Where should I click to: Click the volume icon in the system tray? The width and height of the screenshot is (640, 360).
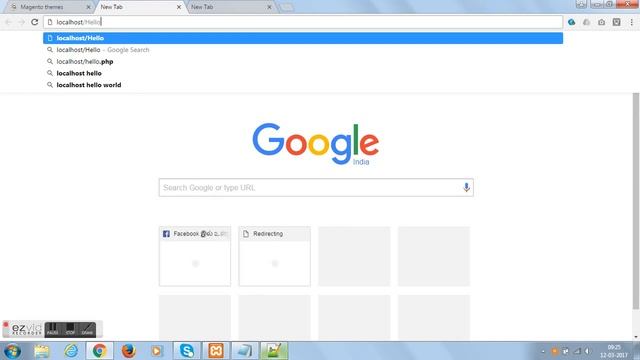pyautogui.click(x=588, y=351)
